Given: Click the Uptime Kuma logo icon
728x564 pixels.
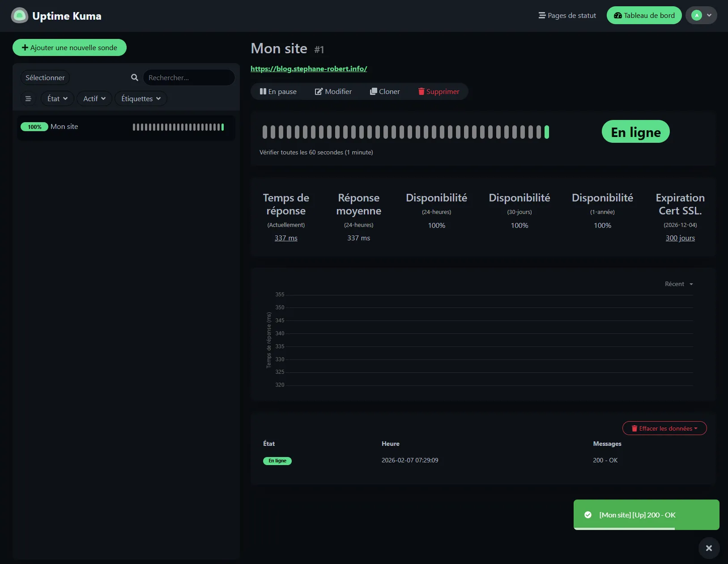Looking at the screenshot, I should tap(19, 16).
